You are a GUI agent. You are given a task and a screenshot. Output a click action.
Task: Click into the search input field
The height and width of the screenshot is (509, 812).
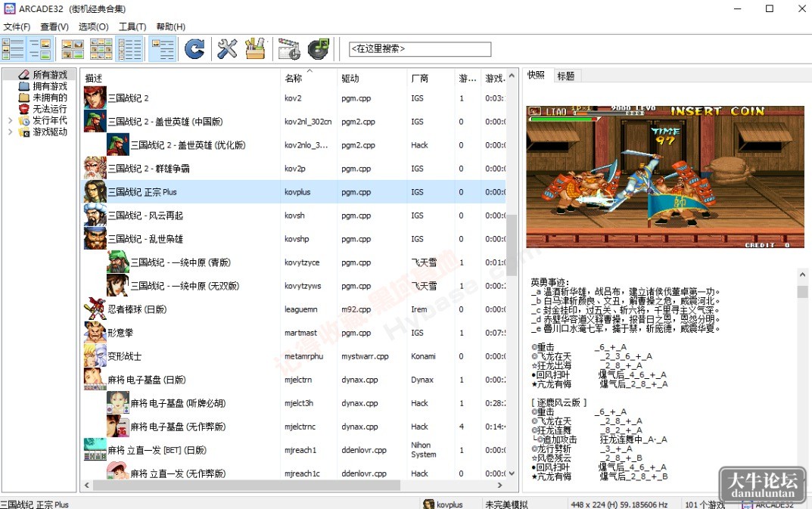coord(420,49)
